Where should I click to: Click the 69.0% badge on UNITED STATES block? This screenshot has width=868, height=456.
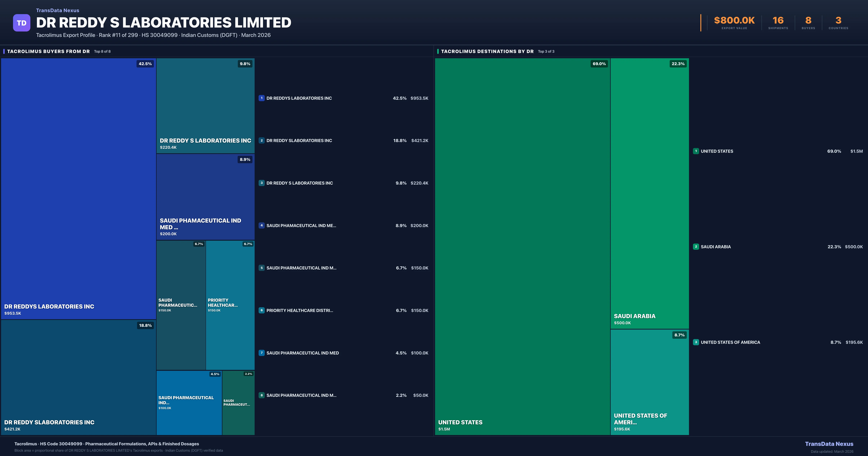(x=599, y=64)
